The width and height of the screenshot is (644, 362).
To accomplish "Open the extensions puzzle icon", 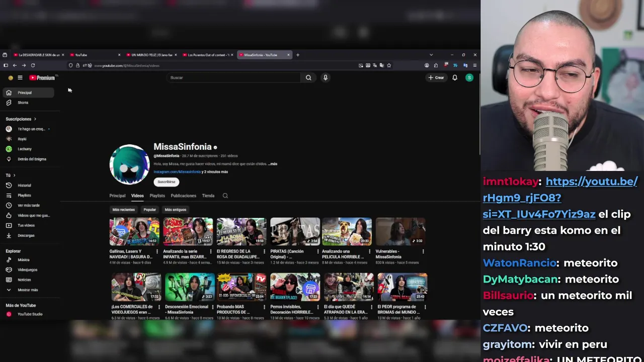I will [436, 65].
